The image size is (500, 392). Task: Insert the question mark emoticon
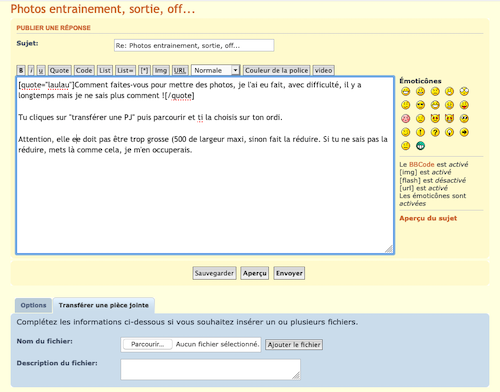[435, 132]
